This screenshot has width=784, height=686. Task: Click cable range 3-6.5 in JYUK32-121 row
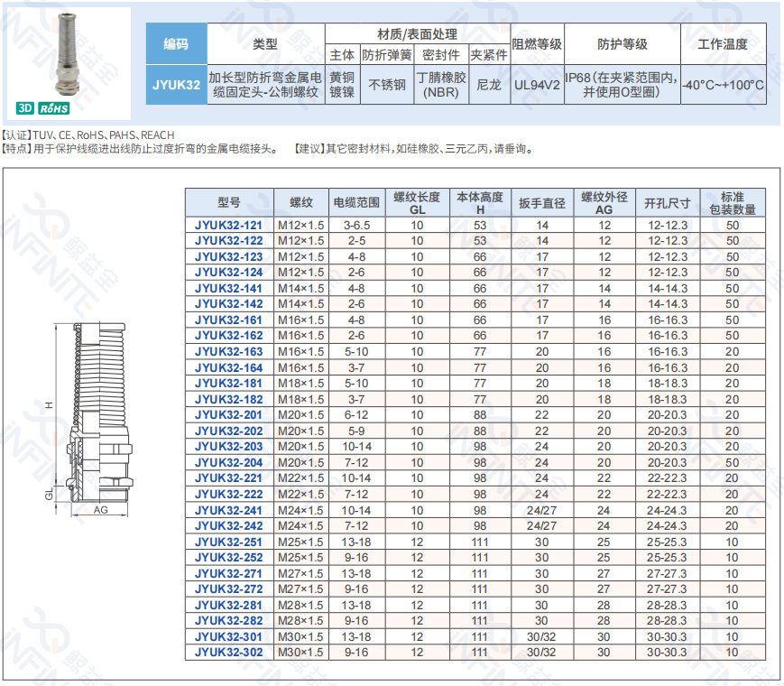click(x=356, y=225)
